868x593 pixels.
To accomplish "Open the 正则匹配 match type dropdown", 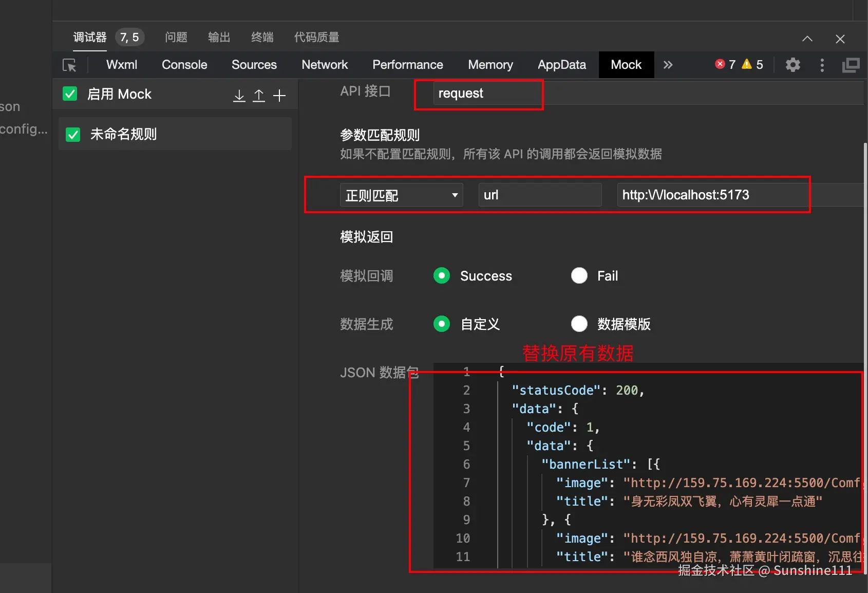I will 402,195.
